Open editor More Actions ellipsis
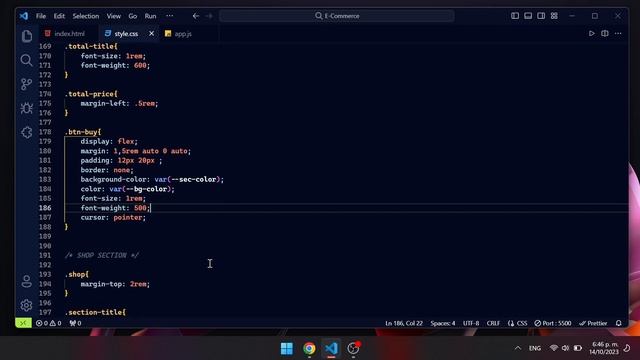This screenshot has width=640, height=360. (618, 33)
